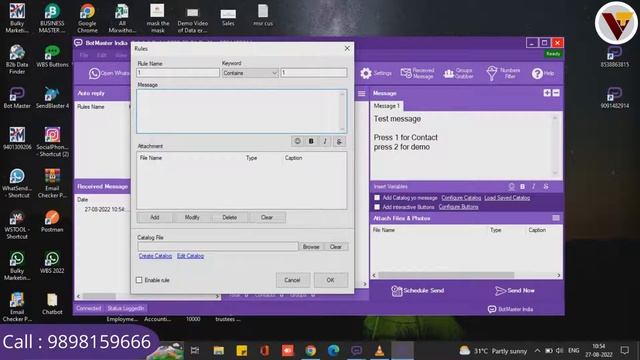Open Help in BotMaster toolbar
This screenshot has height=360, width=640.
[x=543, y=73]
